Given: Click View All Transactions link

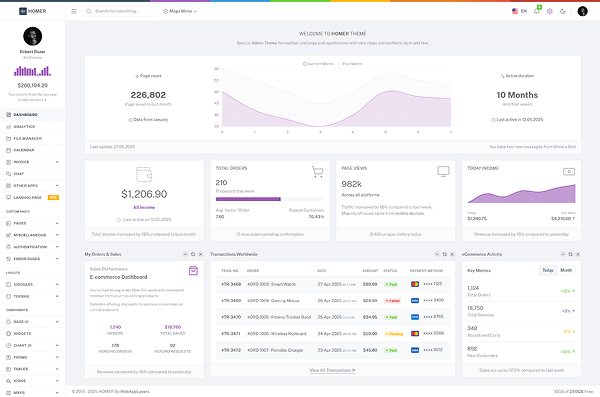Looking at the screenshot, I should tap(333, 370).
